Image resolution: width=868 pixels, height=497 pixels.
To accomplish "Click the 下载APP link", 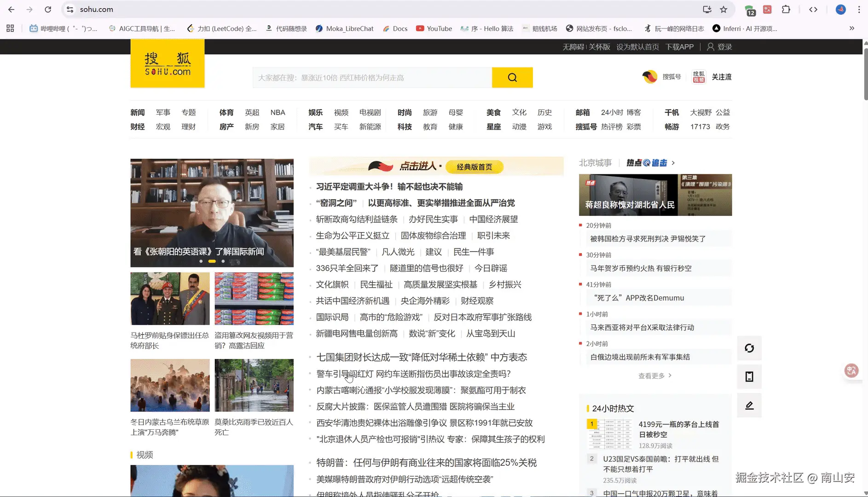I will (x=680, y=47).
